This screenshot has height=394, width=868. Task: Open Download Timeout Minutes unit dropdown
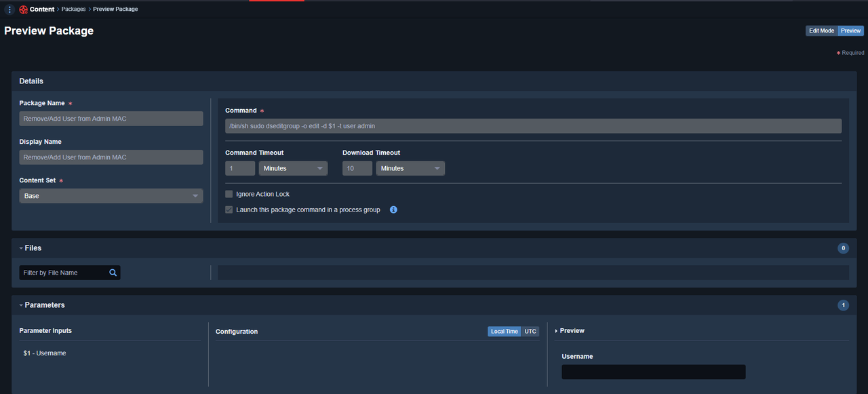[x=410, y=168]
